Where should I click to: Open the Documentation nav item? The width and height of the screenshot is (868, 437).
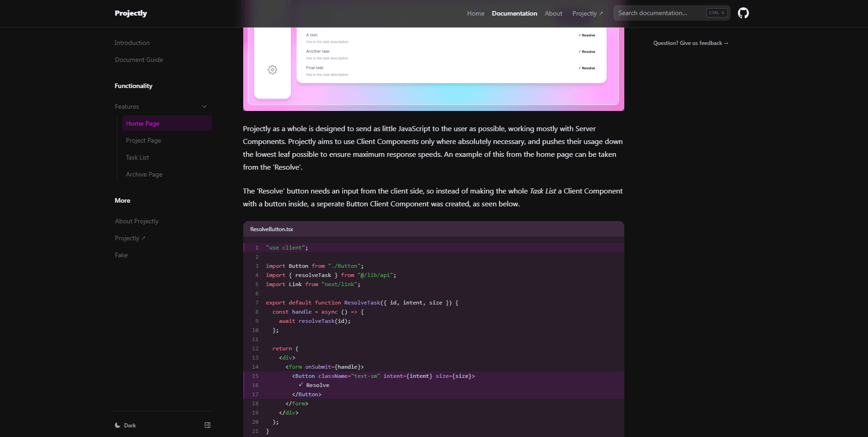pos(514,13)
